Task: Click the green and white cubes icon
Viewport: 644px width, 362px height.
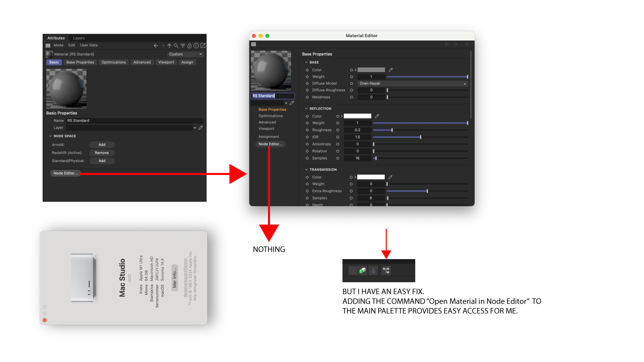Action: tap(363, 270)
